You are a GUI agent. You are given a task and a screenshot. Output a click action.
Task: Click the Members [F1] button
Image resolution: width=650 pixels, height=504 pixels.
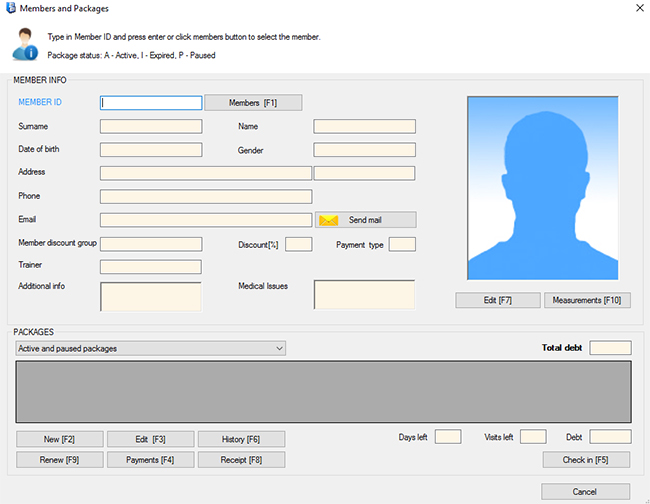click(x=253, y=102)
